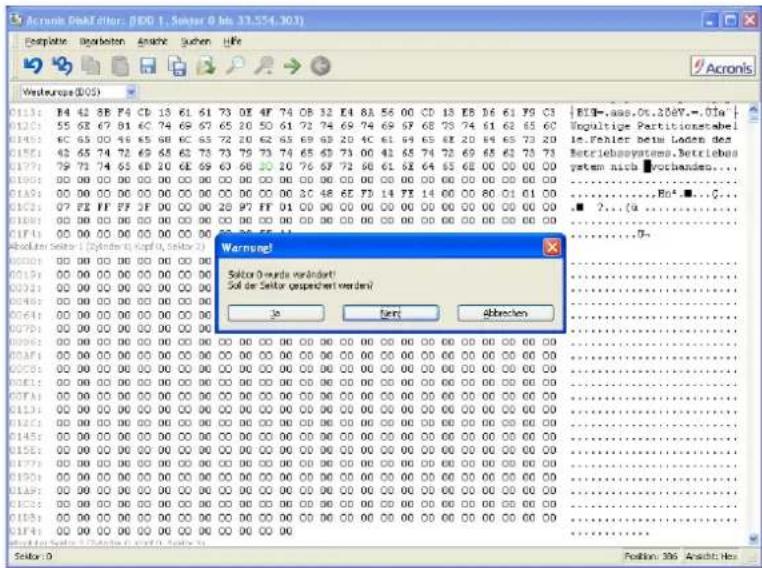
Task: Expand the Westeuropa (DOS) encoding dropdown
Action: (131, 92)
